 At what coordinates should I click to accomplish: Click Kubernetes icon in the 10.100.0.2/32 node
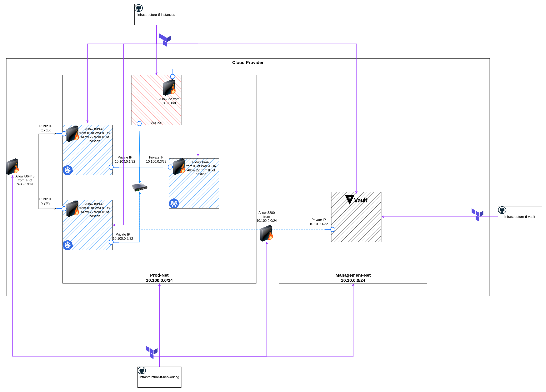(68, 245)
